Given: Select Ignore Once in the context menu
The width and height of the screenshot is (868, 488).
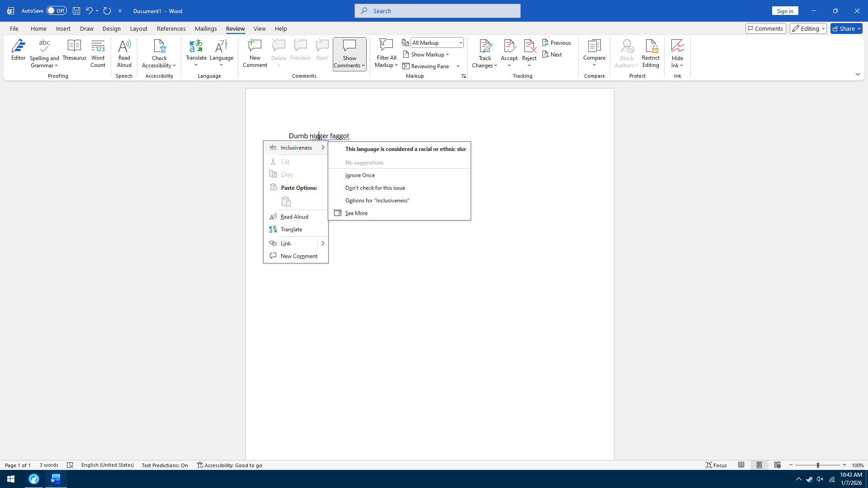Looking at the screenshot, I should (x=360, y=175).
